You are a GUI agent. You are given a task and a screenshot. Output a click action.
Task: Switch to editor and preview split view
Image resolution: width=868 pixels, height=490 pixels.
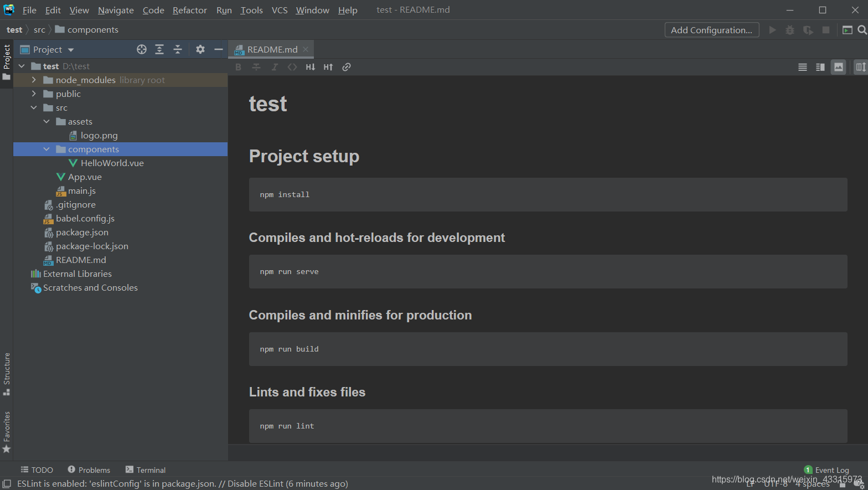820,67
